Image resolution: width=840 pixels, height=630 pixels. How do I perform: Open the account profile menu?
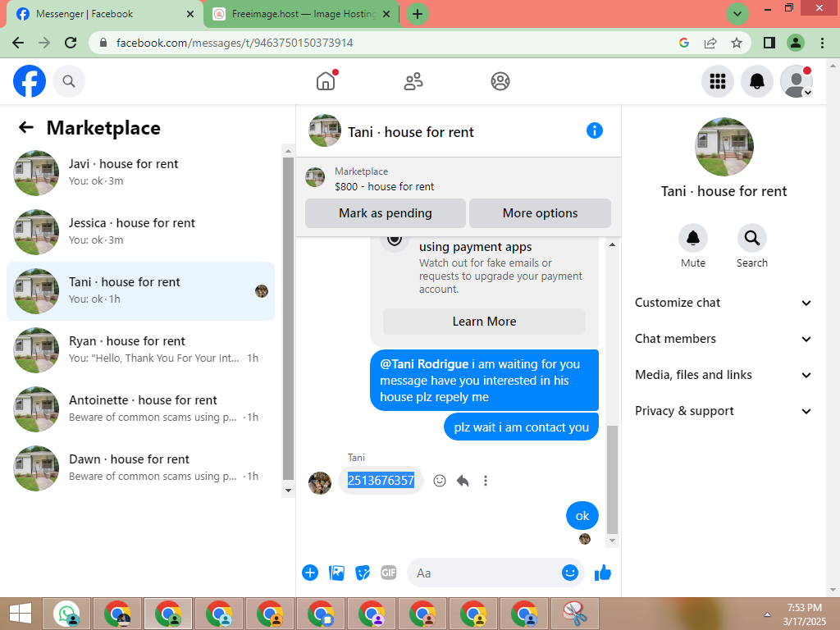(x=796, y=81)
